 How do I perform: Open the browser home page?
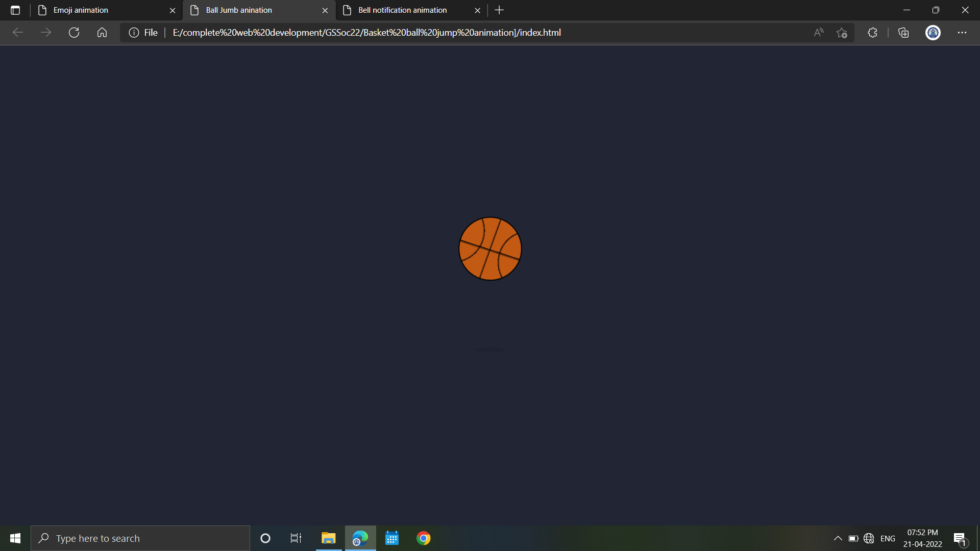102,32
